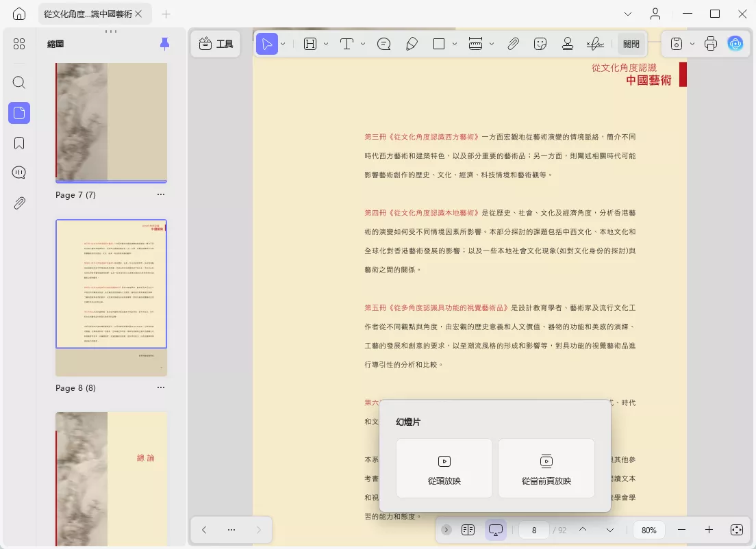Toggle the pin on the thumbnail panel
Viewport: 756px width, 549px height.
point(164,44)
